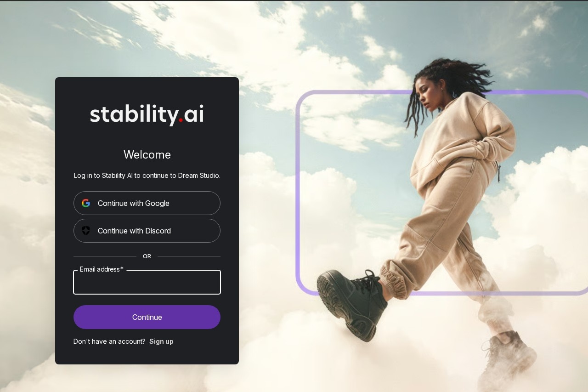Click the red dot in stability.ai logo
The height and width of the screenshot is (392, 588).
(181, 120)
